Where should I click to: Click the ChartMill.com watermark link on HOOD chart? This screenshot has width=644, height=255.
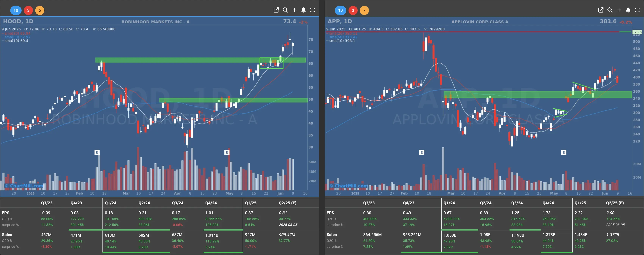pos(24,186)
